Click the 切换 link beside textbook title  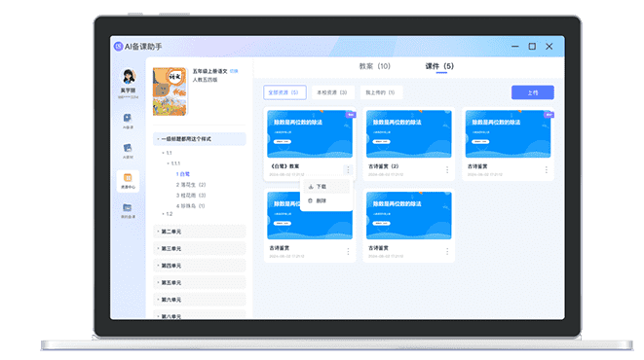(234, 71)
